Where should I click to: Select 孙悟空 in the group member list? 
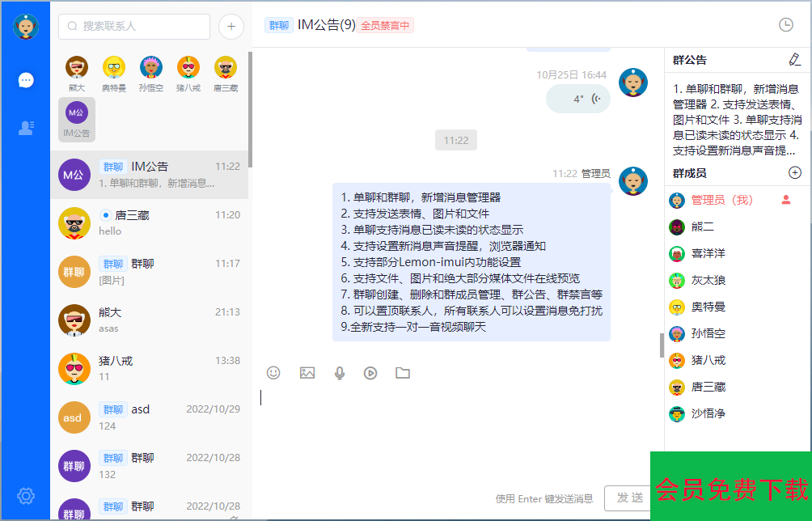point(708,333)
